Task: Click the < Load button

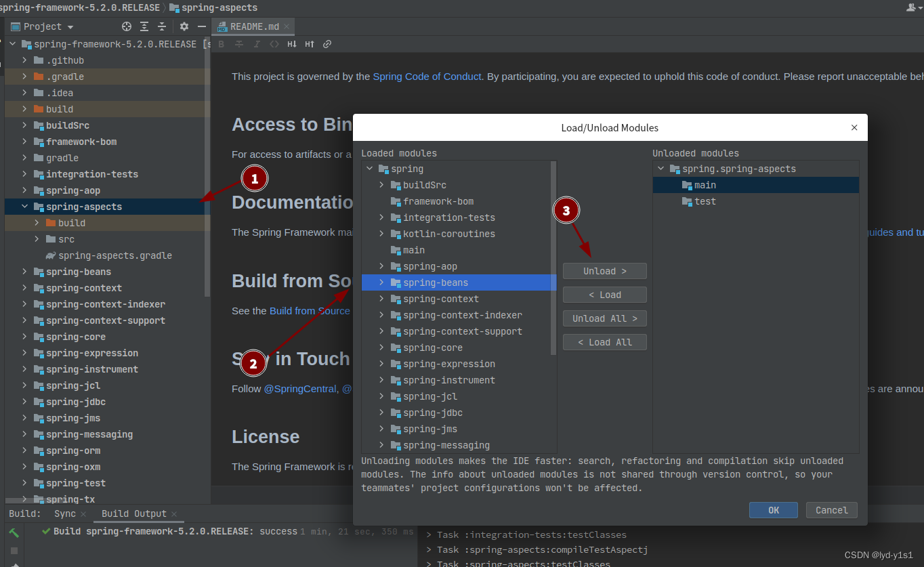Action: point(605,295)
